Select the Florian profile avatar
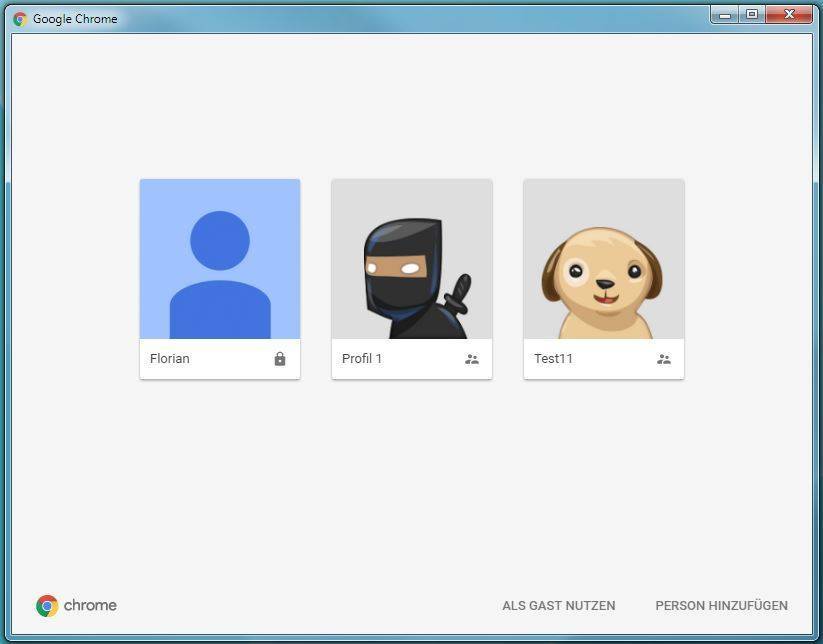Screen dimensions: 823x644 coord(220,259)
